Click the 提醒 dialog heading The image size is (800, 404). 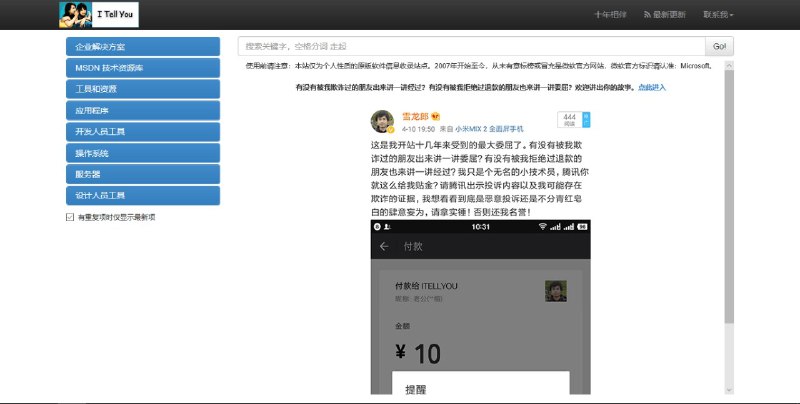[x=416, y=390]
